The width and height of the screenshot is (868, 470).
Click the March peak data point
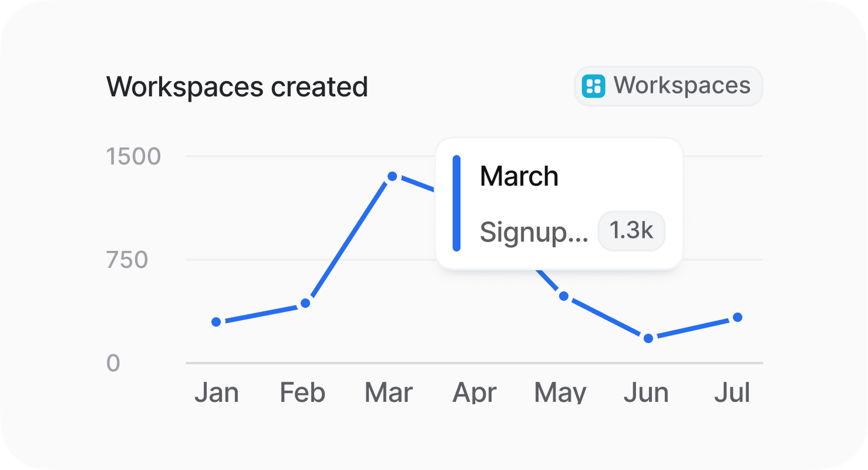pos(392,176)
